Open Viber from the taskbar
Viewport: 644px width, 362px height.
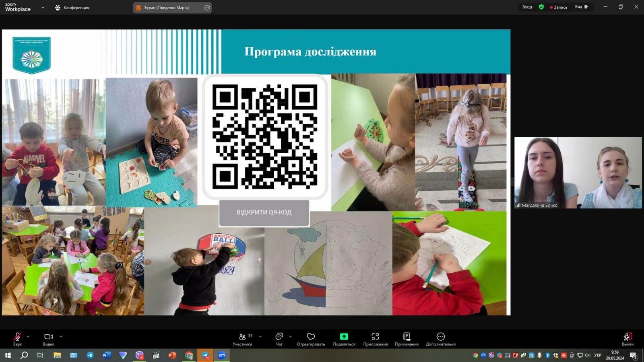click(x=139, y=355)
